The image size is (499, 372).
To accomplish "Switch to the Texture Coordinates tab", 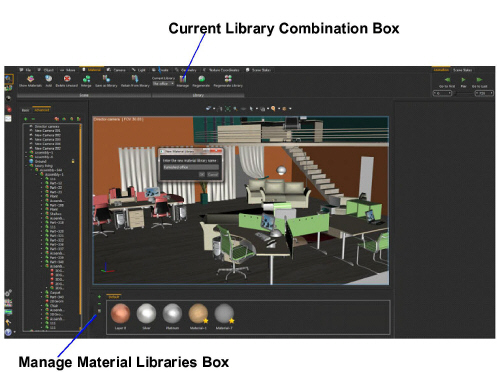I will click(x=222, y=70).
